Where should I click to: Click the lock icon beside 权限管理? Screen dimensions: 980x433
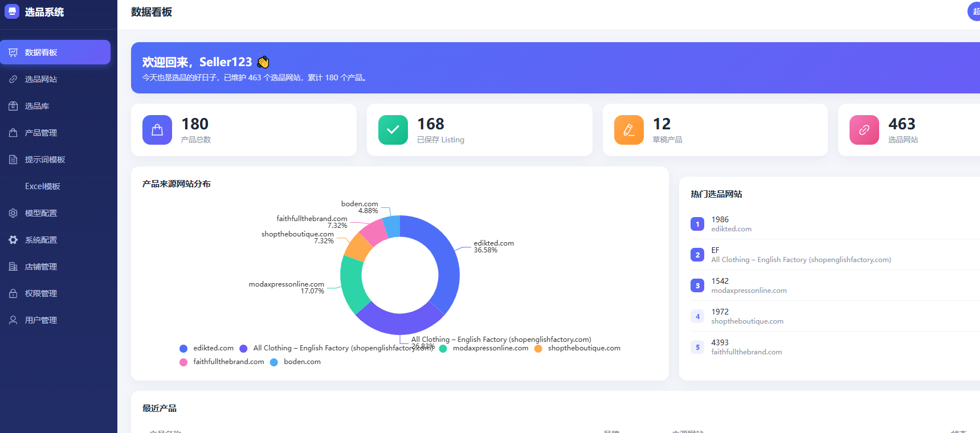tap(13, 293)
